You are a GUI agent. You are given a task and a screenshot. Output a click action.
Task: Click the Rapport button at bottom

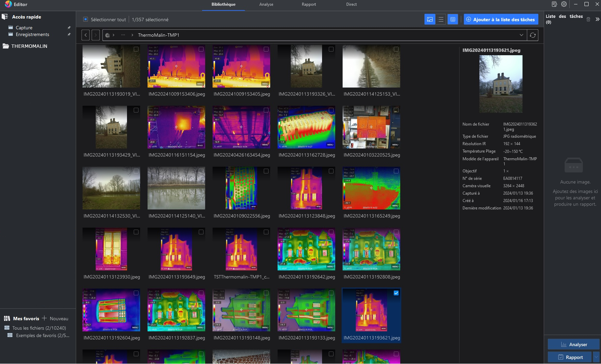pyautogui.click(x=570, y=357)
